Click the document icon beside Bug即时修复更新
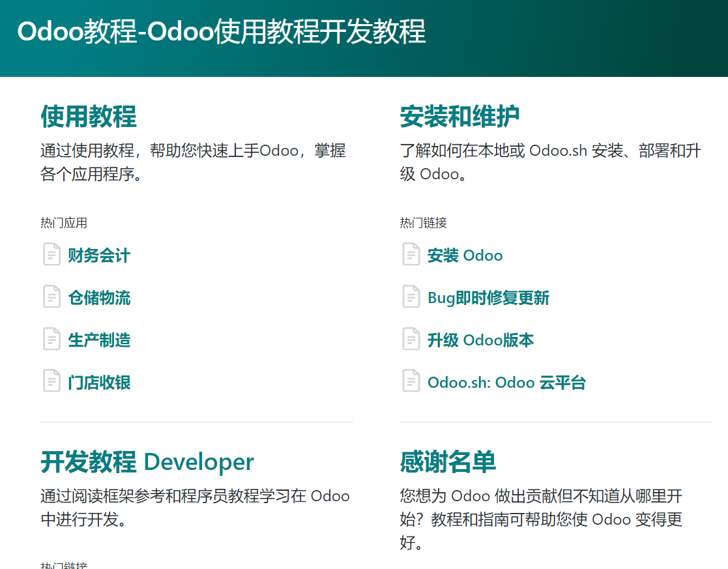 click(x=411, y=297)
